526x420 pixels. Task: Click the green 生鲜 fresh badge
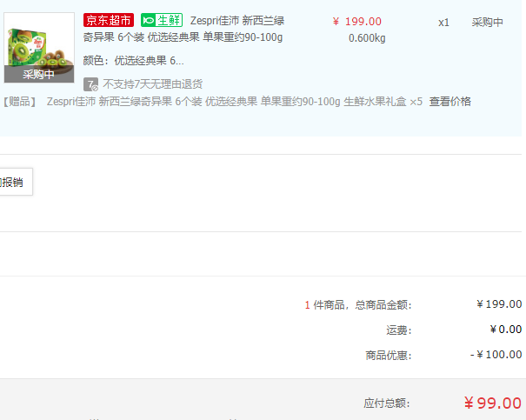tap(162, 20)
